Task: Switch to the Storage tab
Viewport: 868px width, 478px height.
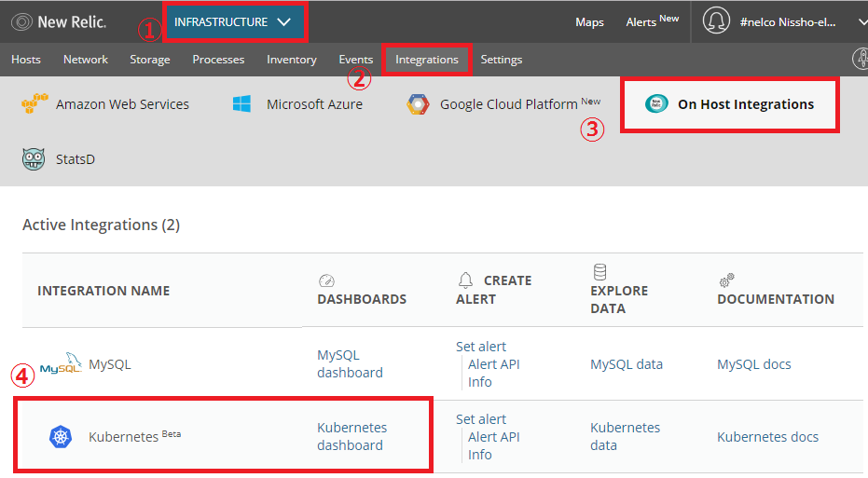Action: 149,60
